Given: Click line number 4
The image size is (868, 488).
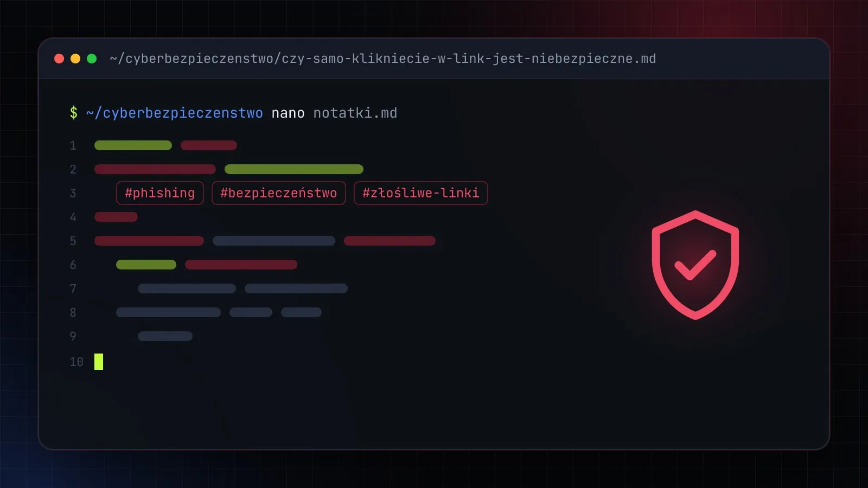Looking at the screenshot, I should 73,217.
